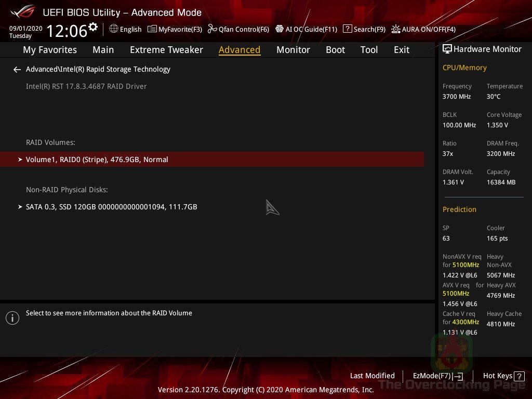Click the Hardware Monitor panel icon
The width and height of the screenshot is (532, 399).
tap(447, 49)
